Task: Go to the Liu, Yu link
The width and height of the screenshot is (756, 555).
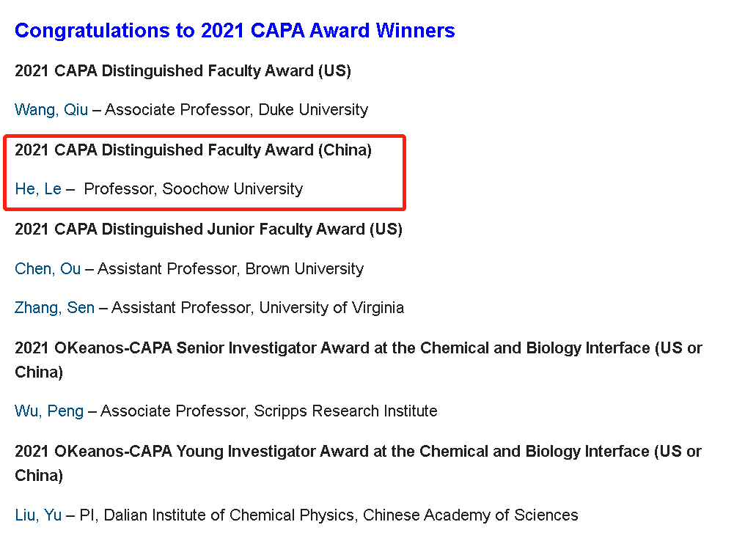Action: (x=38, y=515)
